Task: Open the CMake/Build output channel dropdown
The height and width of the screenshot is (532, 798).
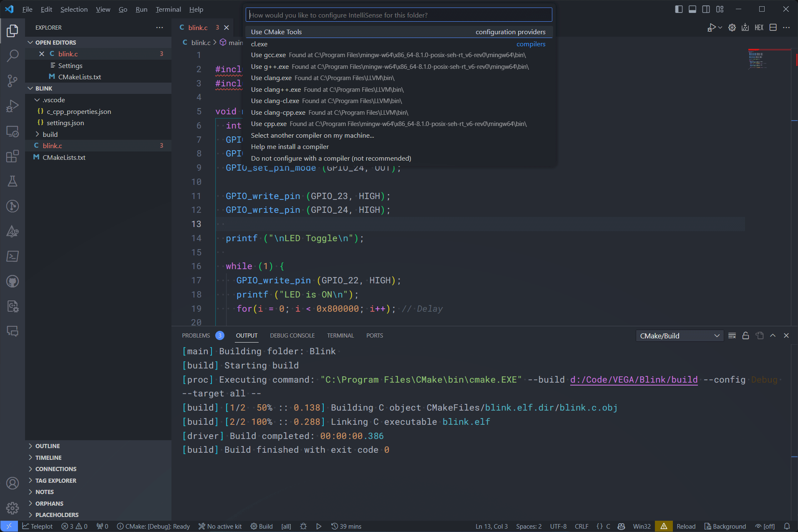Action: pyautogui.click(x=680, y=336)
